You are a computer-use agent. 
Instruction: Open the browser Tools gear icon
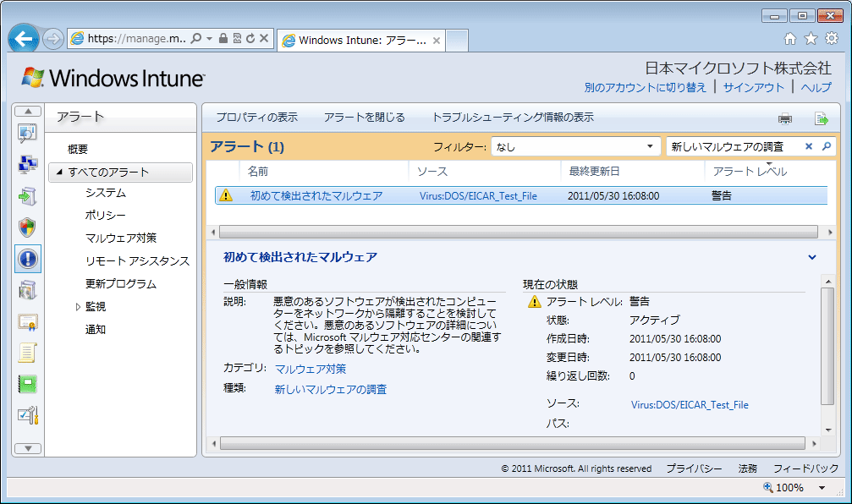pos(832,39)
